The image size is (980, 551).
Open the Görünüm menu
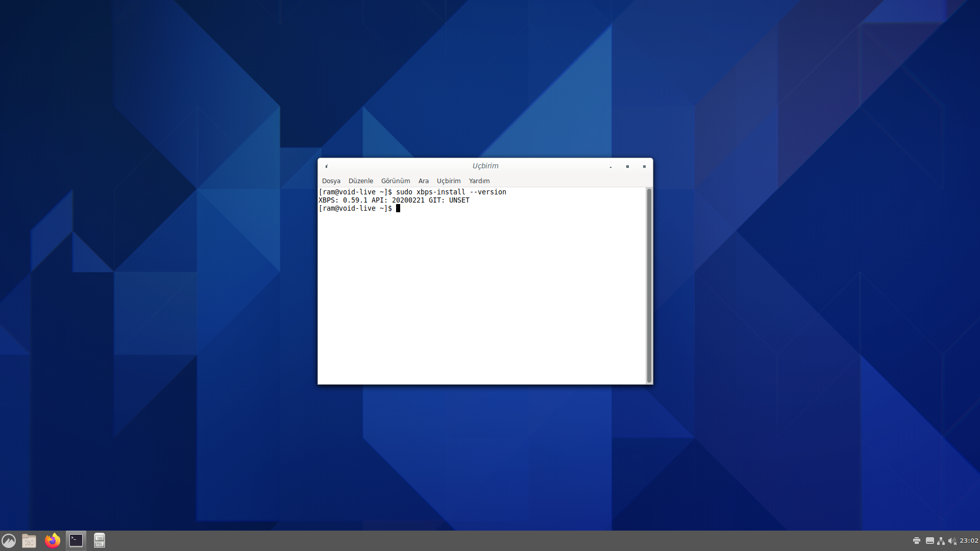[x=396, y=181]
